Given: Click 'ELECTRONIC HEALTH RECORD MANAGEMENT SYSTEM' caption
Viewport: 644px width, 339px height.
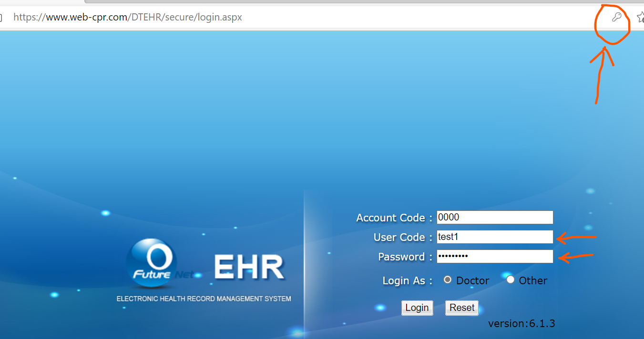Looking at the screenshot, I should pyautogui.click(x=204, y=299).
